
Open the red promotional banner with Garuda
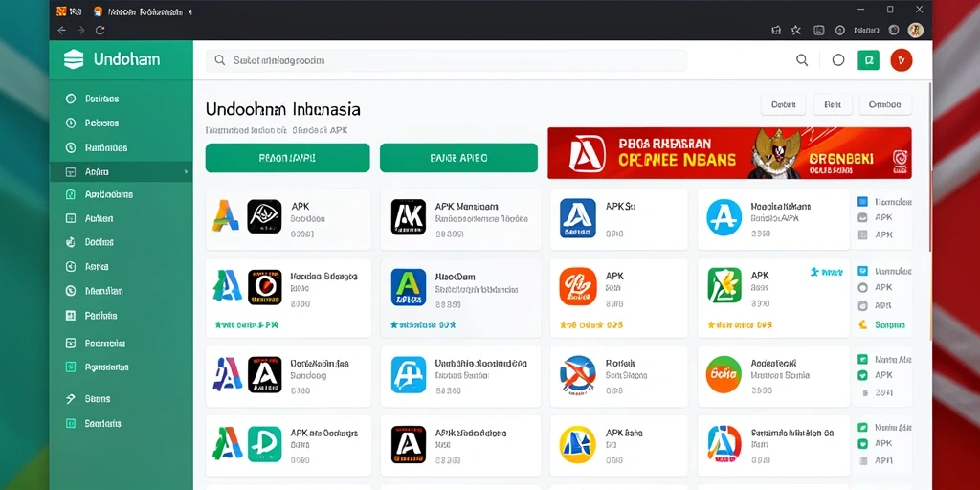click(x=729, y=153)
